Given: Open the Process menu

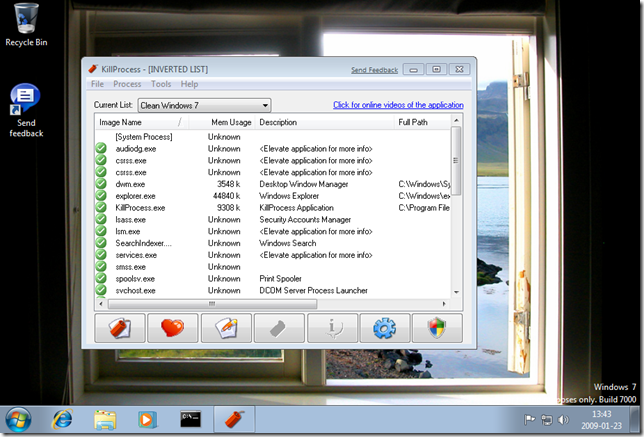Looking at the screenshot, I should click(127, 84).
